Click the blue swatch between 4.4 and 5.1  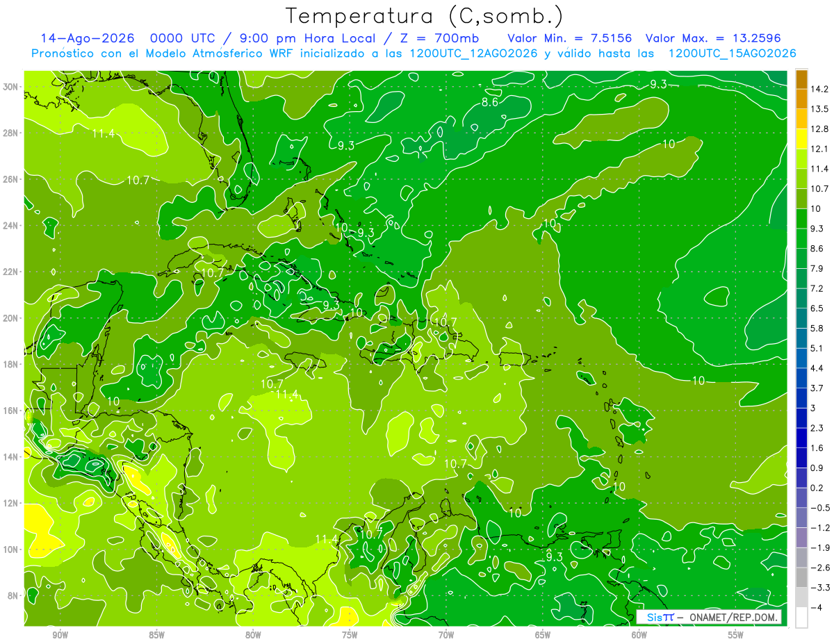[x=801, y=358]
